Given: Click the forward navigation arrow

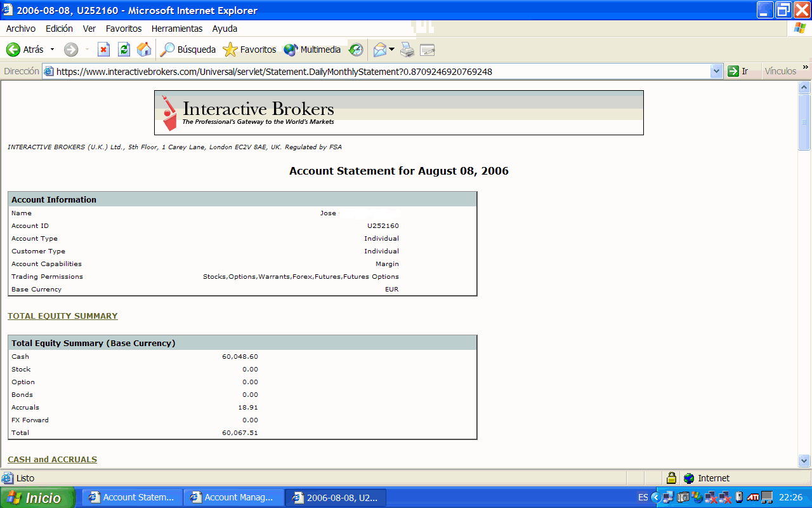Looking at the screenshot, I should 71,50.
